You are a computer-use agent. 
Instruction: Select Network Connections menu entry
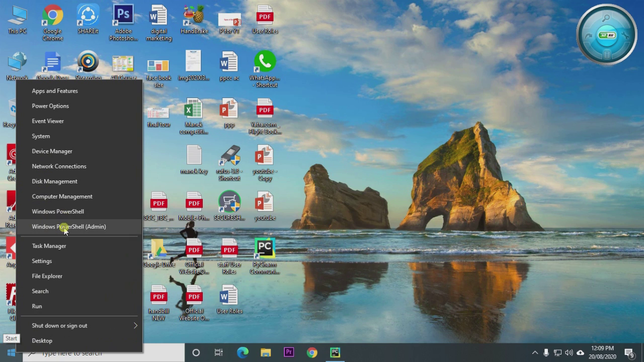[79, 166]
